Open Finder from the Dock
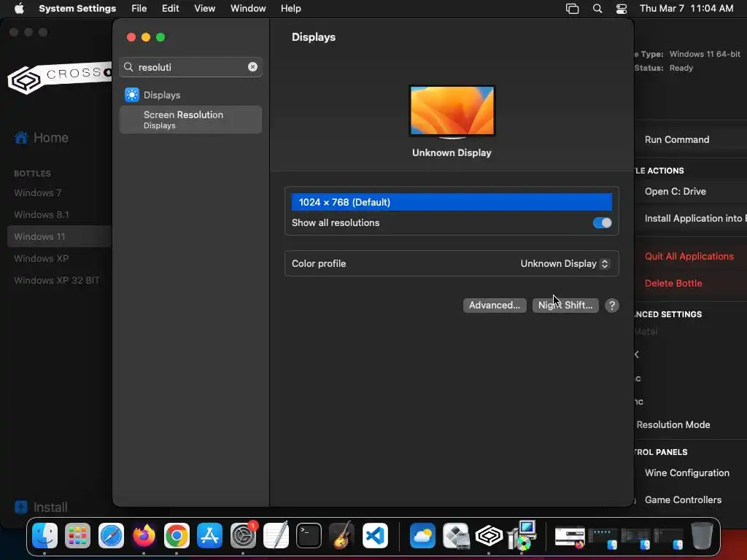The image size is (747, 560). [44, 536]
